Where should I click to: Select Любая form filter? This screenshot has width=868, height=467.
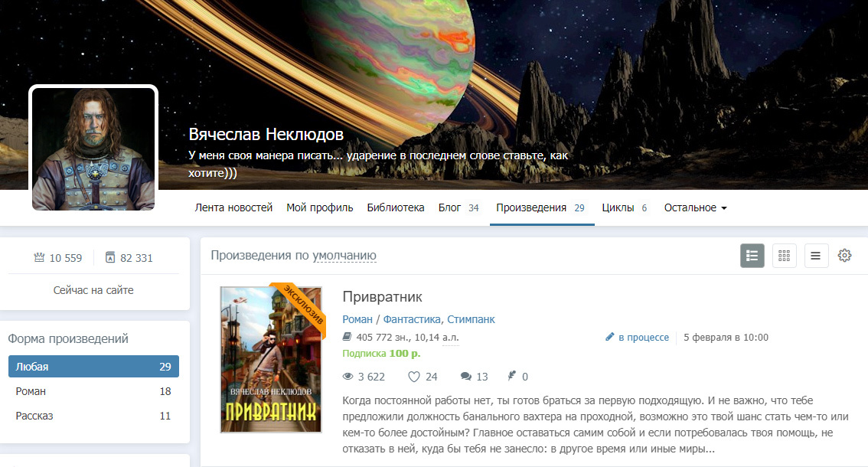[93, 367]
